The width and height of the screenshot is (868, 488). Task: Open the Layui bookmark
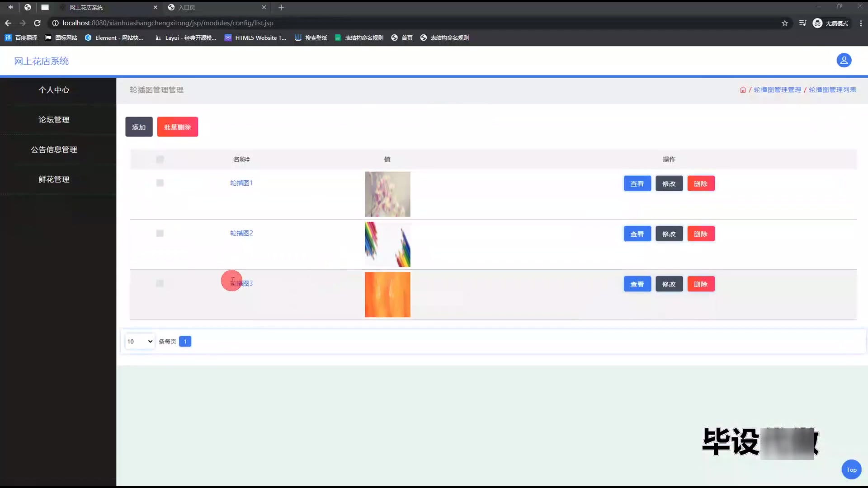tap(185, 38)
